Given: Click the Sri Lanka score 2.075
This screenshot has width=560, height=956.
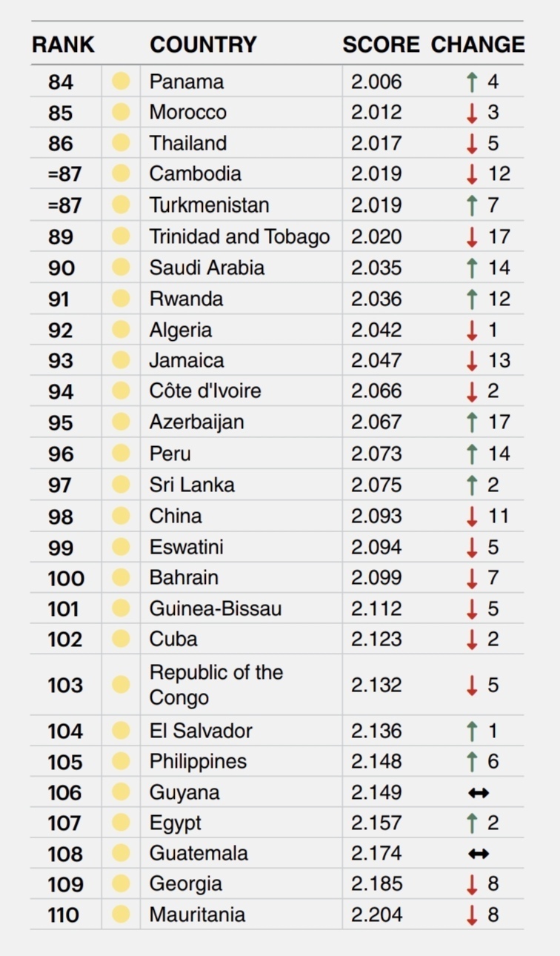Looking at the screenshot, I should click(x=376, y=485).
